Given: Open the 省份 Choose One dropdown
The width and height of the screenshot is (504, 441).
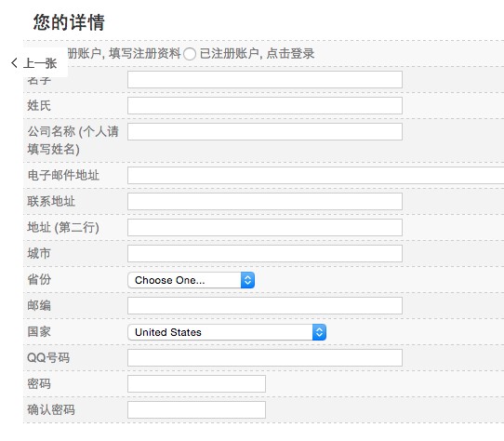Looking at the screenshot, I should pyautogui.click(x=192, y=280).
